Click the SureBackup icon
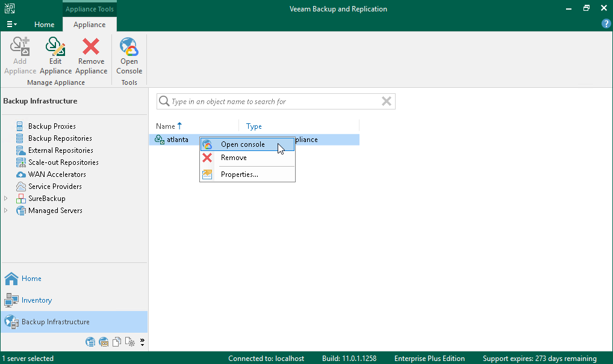The image size is (613, 364). pos(20,199)
